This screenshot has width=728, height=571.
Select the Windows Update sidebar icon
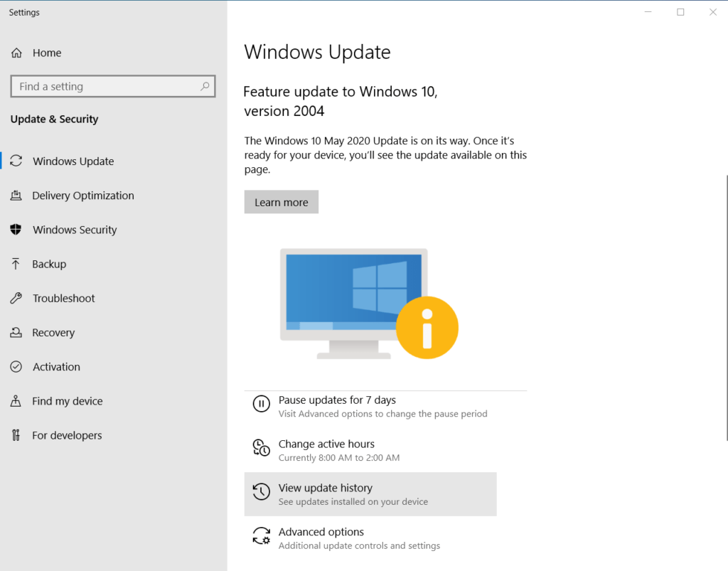pyautogui.click(x=18, y=161)
